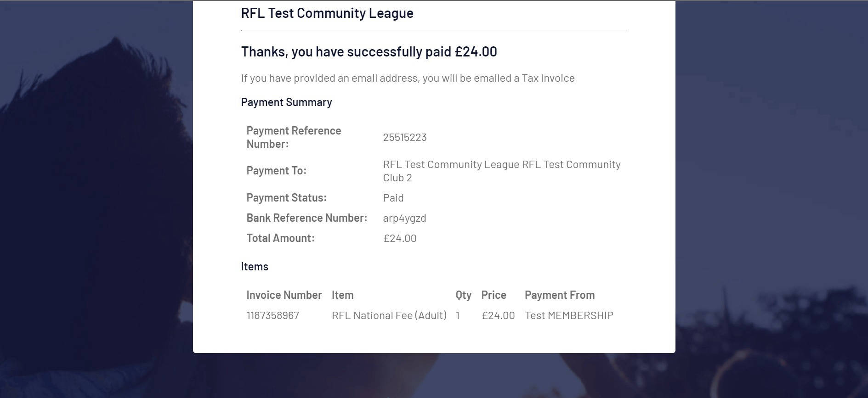Select the Payment Summary heading

(286, 102)
